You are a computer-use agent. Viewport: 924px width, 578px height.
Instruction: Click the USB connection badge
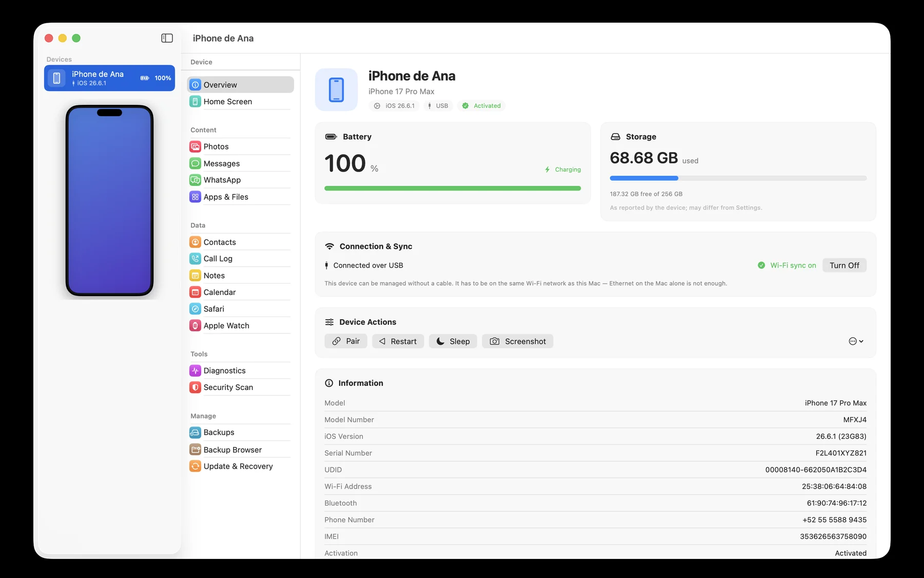click(x=437, y=106)
